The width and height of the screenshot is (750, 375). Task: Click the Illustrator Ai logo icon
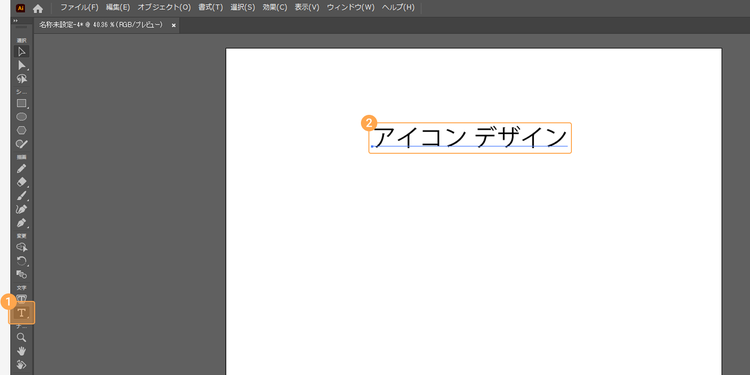click(21, 8)
